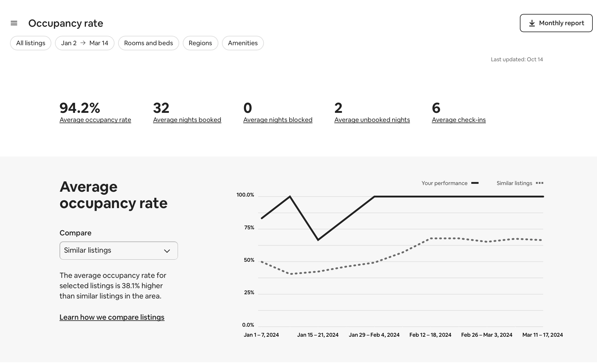This screenshot has width=597, height=364.
Task: Select the Average nights booked metric
Action: [x=187, y=120]
